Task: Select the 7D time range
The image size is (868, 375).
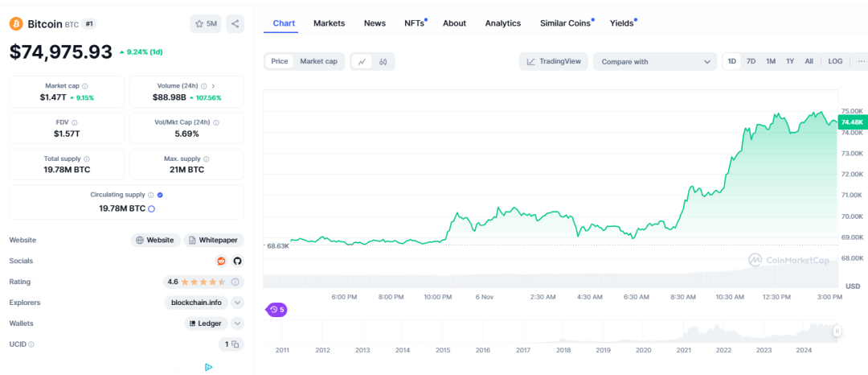Action: coord(751,61)
